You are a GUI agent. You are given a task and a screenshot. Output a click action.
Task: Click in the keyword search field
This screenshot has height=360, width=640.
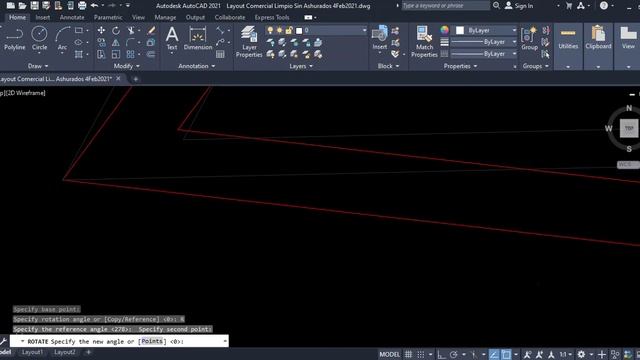click(x=445, y=6)
